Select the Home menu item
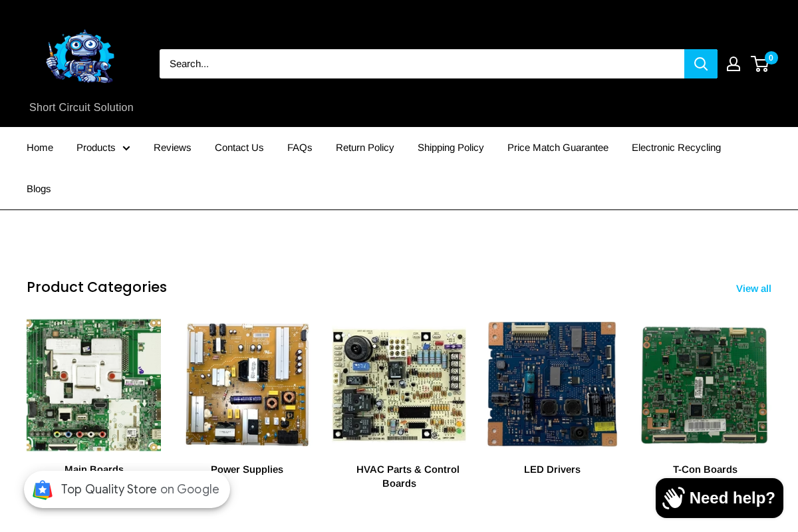The image size is (798, 532). [40, 148]
